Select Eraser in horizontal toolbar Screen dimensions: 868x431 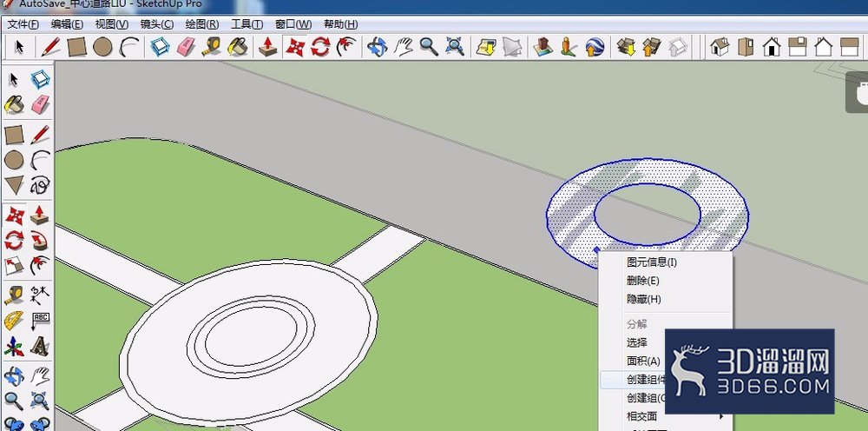186,47
